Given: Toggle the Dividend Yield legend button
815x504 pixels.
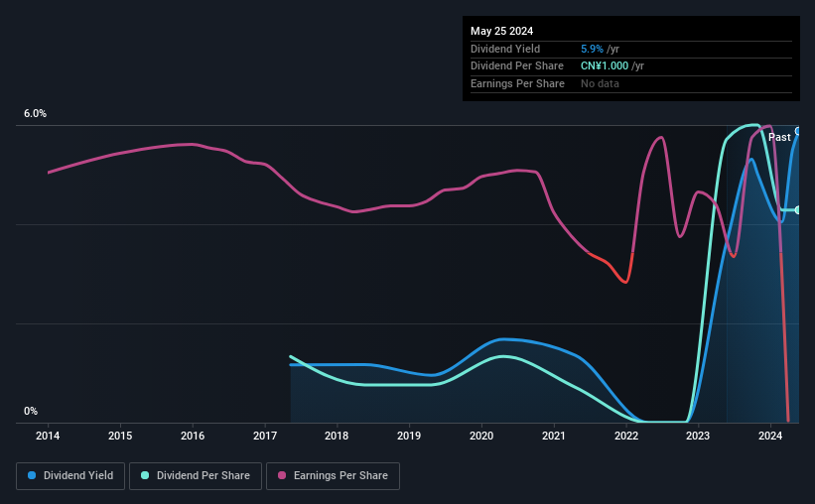Looking at the screenshot, I should pyautogui.click(x=70, y=476).
